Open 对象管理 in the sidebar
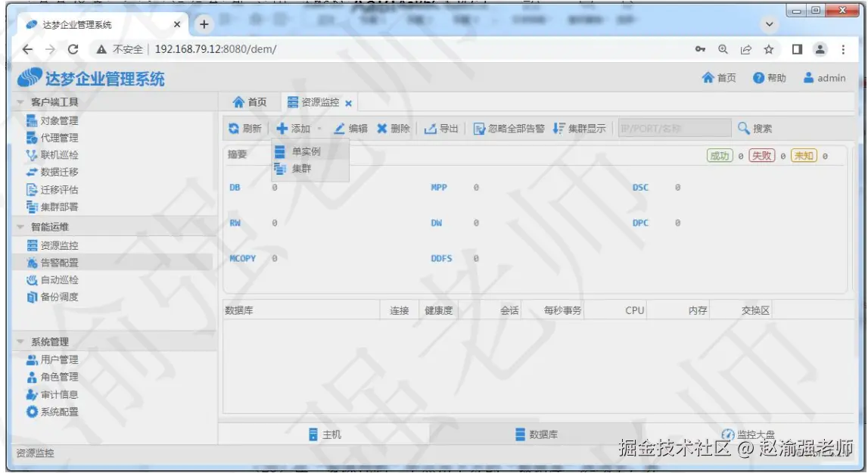The image size is (868, 473). (52, 121)
